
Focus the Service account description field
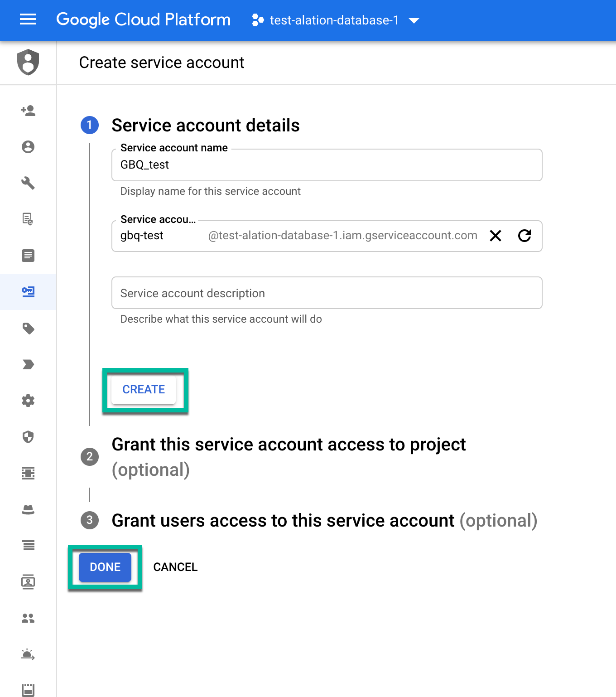click(x=327, y=293)
